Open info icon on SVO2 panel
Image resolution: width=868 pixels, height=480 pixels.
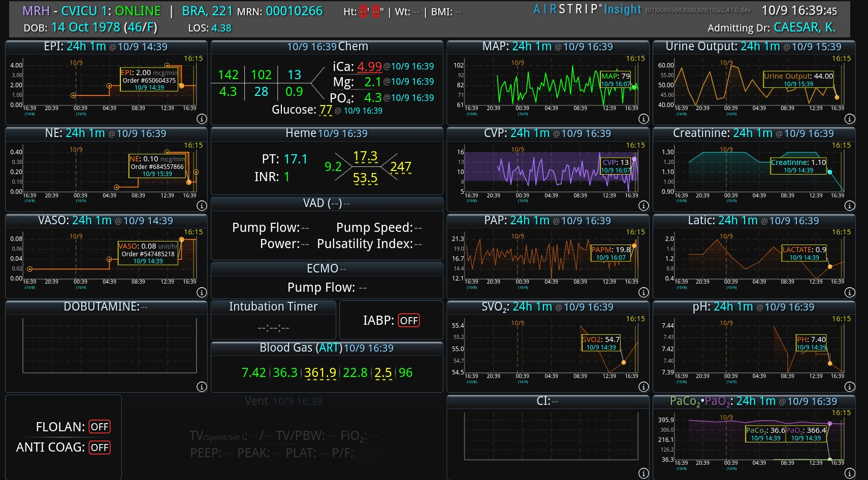click(644, 387)
